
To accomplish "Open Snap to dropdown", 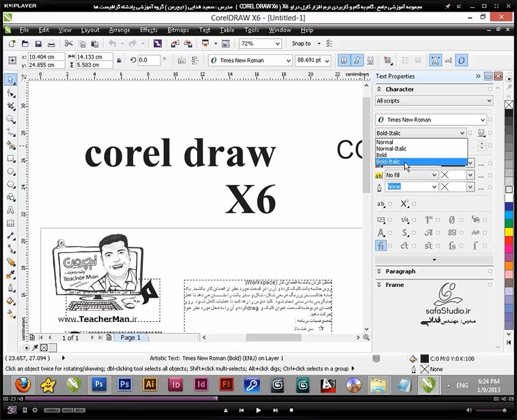I will click(319, 43).
